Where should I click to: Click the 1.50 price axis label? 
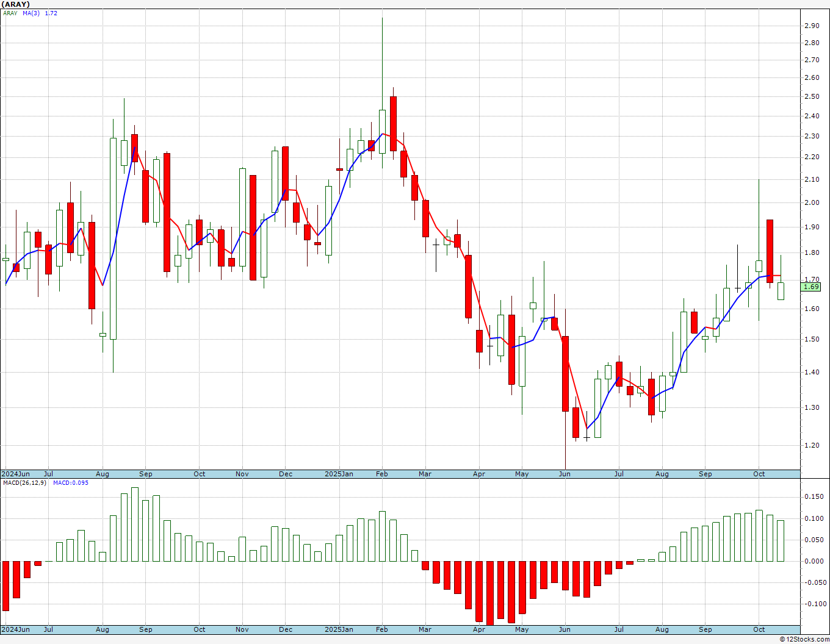[812, 339]
